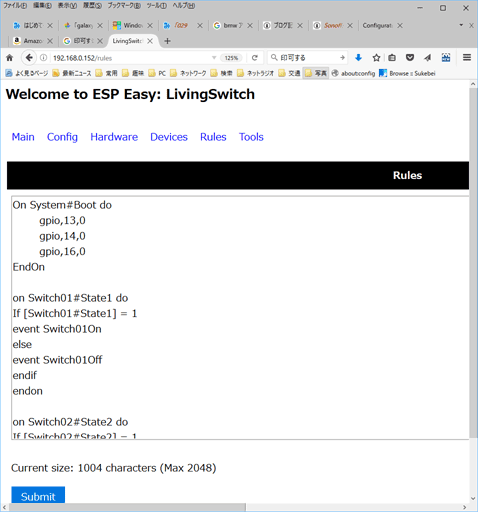Click the scroll right arrow at the bottom
Viewport: 478px width, 512px height.
tap(464, 507)
